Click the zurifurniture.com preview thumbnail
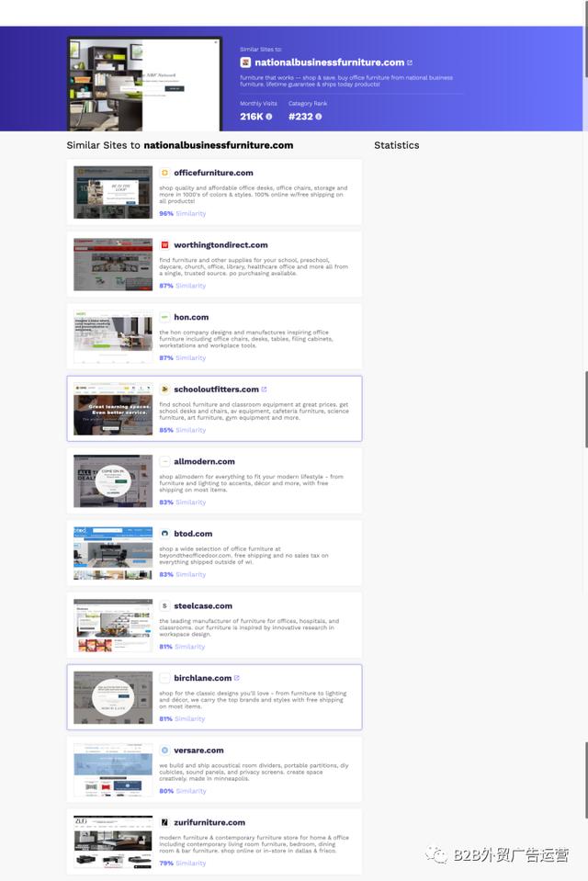 click(x=113, y=841)
